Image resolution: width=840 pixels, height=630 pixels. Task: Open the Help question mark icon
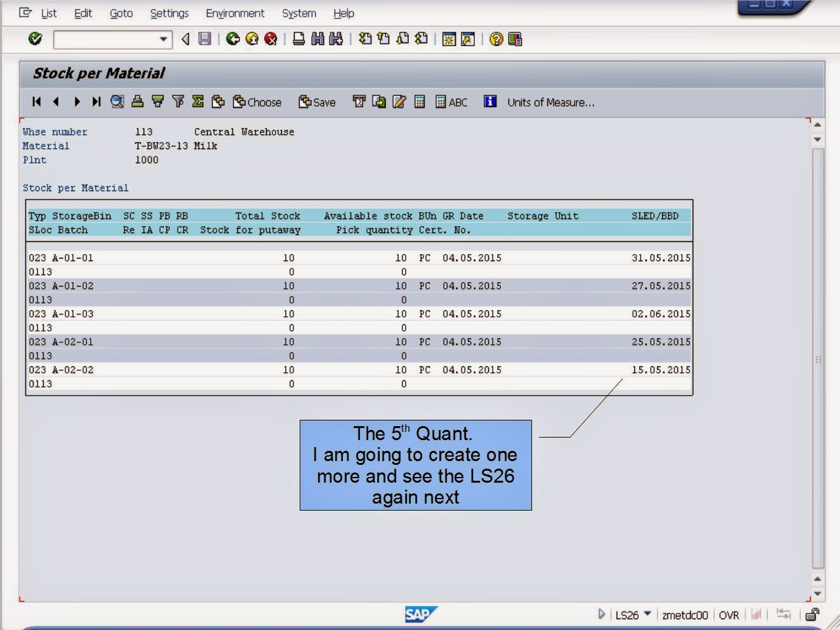(495, 39)
